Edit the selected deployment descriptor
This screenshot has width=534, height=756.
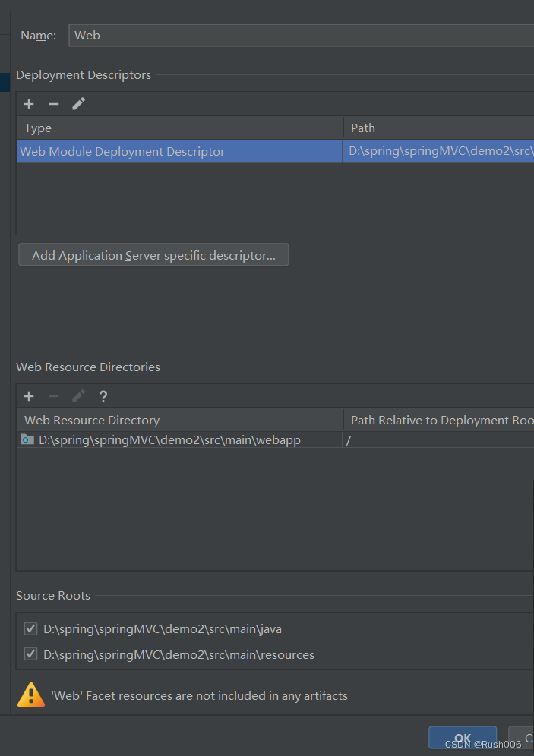pyautogui.click(x=79, y=104)
